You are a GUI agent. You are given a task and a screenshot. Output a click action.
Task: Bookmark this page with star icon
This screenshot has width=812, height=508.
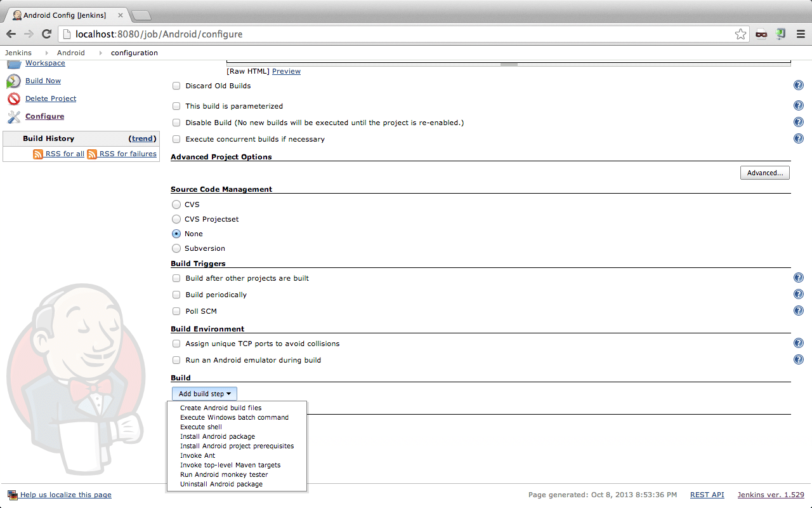coord(740,34)
